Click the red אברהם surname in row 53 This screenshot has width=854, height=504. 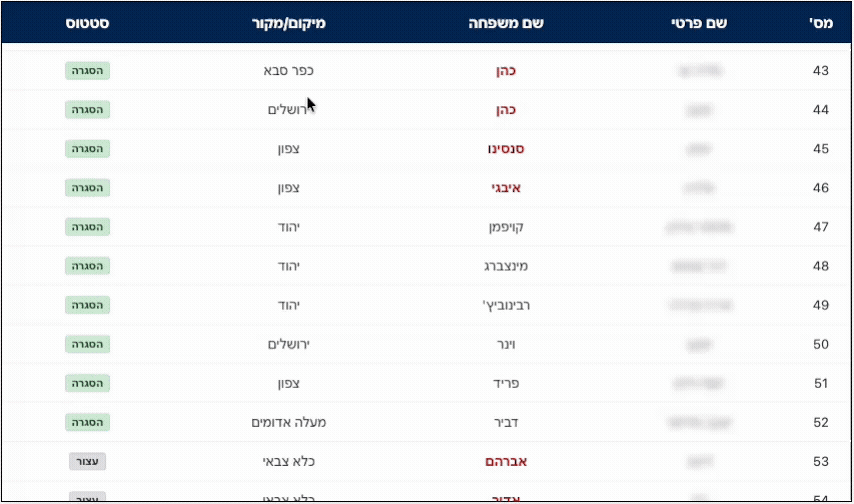point(512,462)
